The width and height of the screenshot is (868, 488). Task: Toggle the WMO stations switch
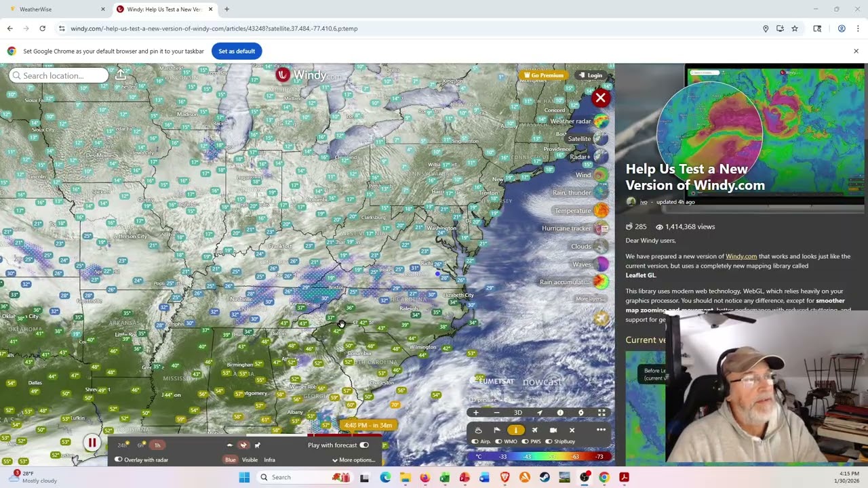pyautogui.click(x=498, y=441)
